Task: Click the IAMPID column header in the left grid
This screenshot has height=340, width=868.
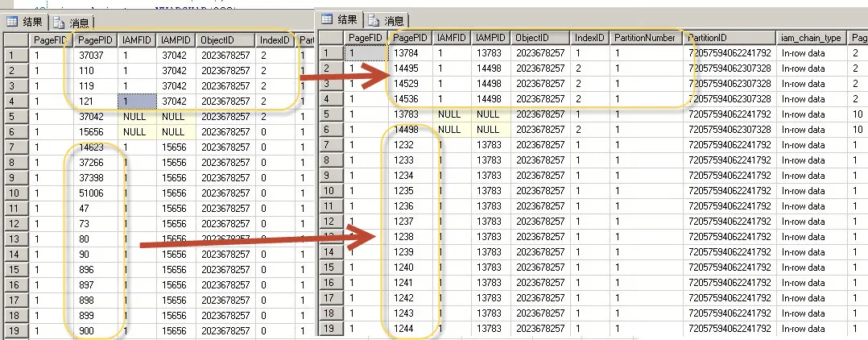Action: (176, 39)
